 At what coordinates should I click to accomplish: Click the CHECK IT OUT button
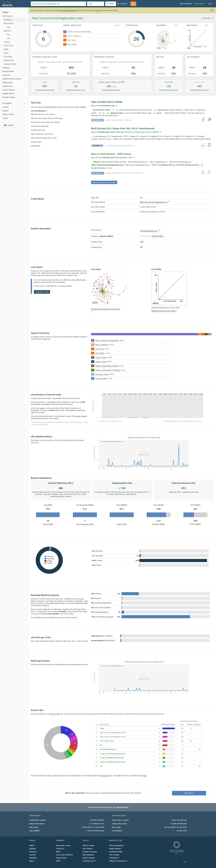pyautogui.click(x=42, y=292)
